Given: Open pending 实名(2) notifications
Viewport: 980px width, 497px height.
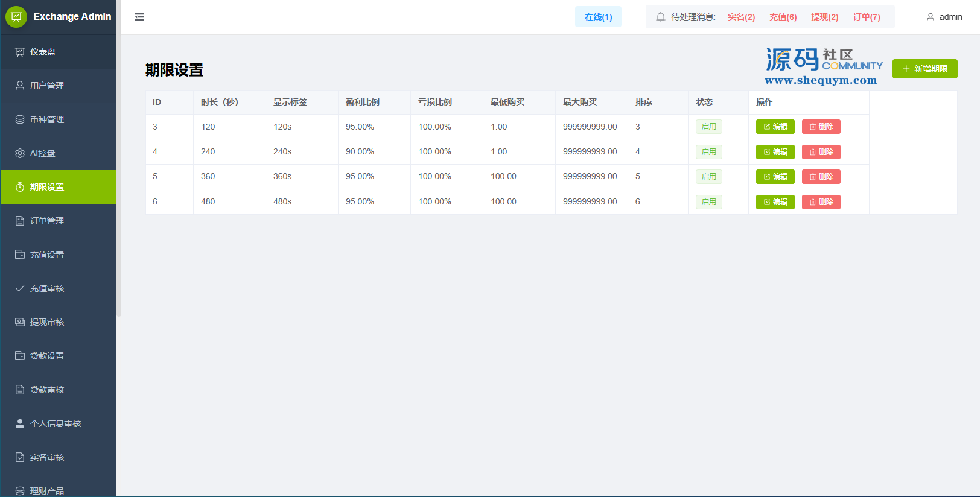Looking at the screenshot, I should [x=741, y=17].
